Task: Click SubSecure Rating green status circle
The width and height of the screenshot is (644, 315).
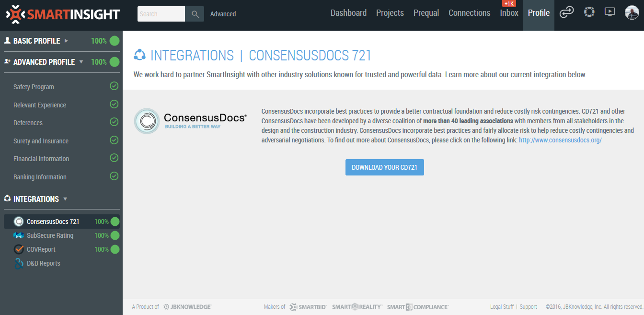Action: click(x=115, y=235)
